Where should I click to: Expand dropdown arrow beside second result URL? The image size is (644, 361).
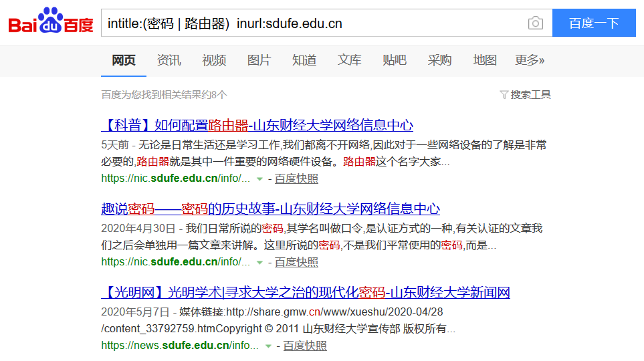259,263
